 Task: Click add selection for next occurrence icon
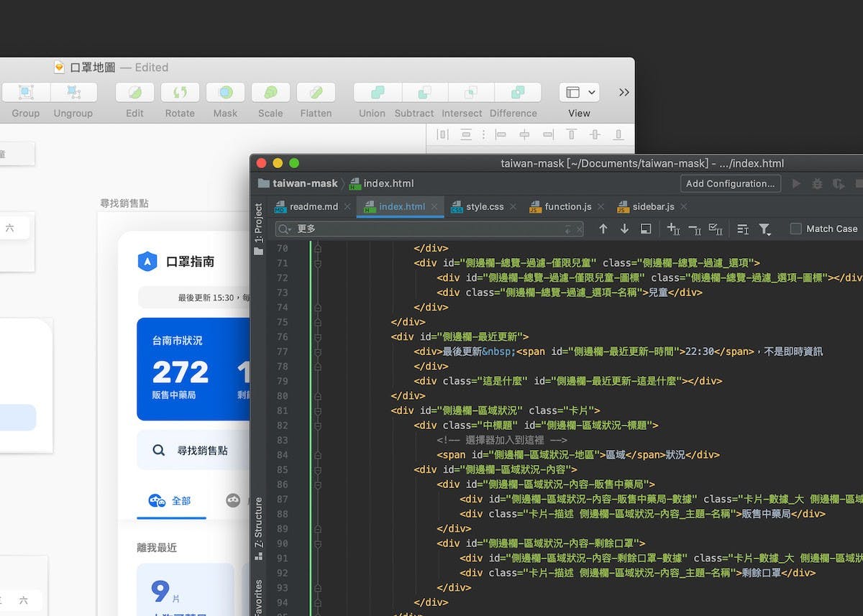point(673,229)
